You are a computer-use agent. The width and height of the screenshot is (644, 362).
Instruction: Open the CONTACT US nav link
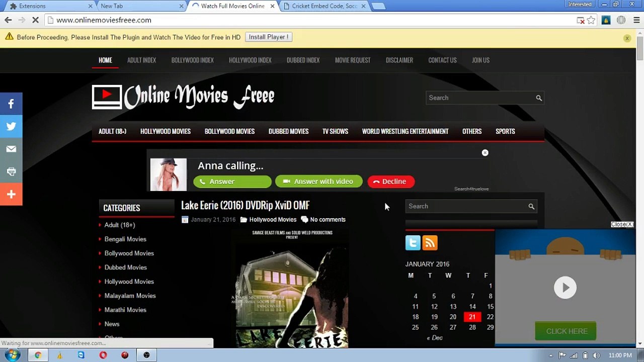[442, 60]
